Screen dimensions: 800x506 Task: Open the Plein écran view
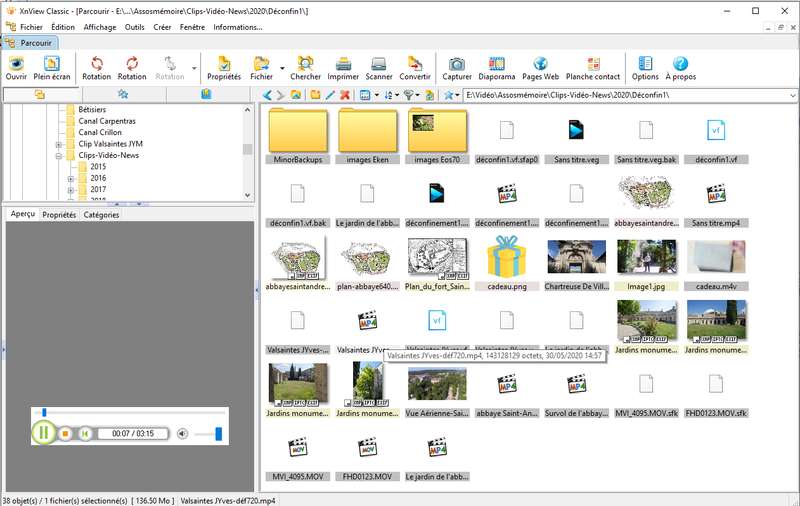(52, 68)
